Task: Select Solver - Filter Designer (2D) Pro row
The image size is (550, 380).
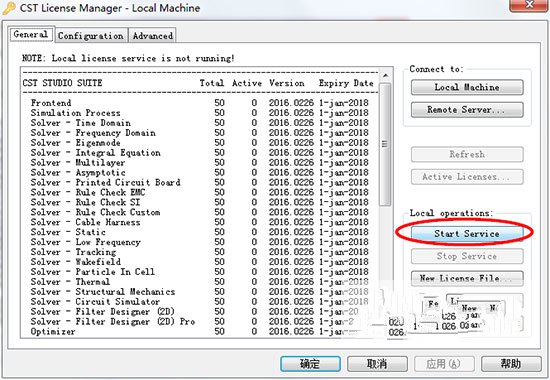Action: point(199,321)
